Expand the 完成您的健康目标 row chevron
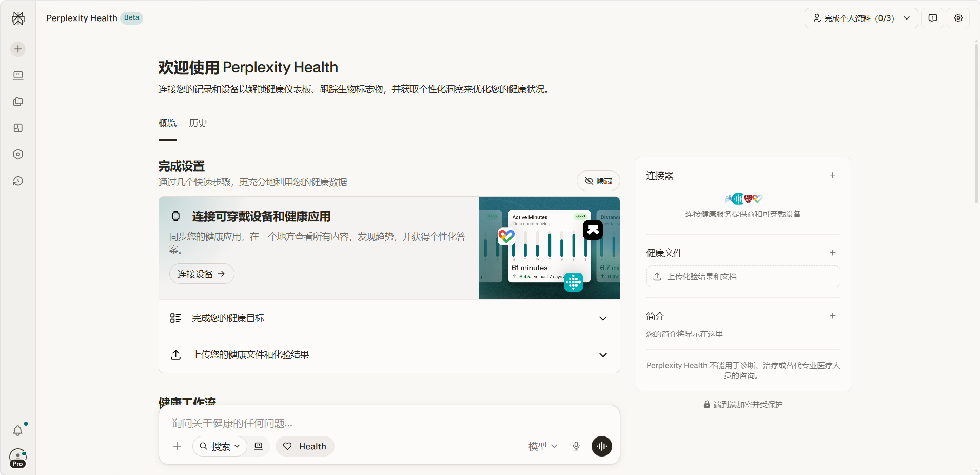The width and height of the screenshot is (980, 475). pos(603,318)
